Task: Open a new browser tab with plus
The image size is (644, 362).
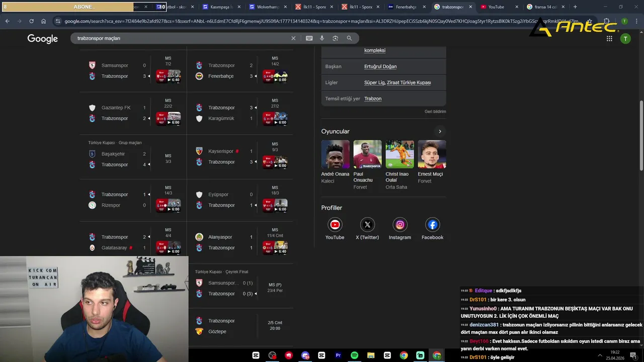Action: click(575, 7)
